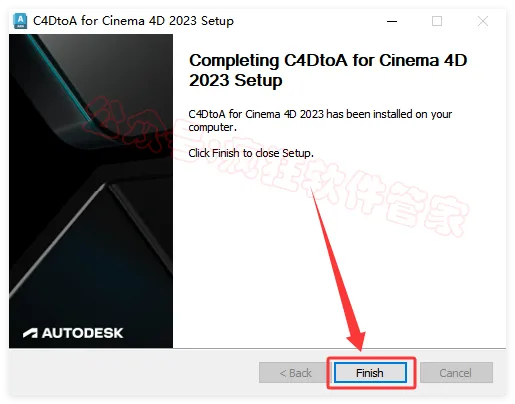Screen dimensions: 515x404
Task: Close the Setup window with the X
Action: click(483, 21)
